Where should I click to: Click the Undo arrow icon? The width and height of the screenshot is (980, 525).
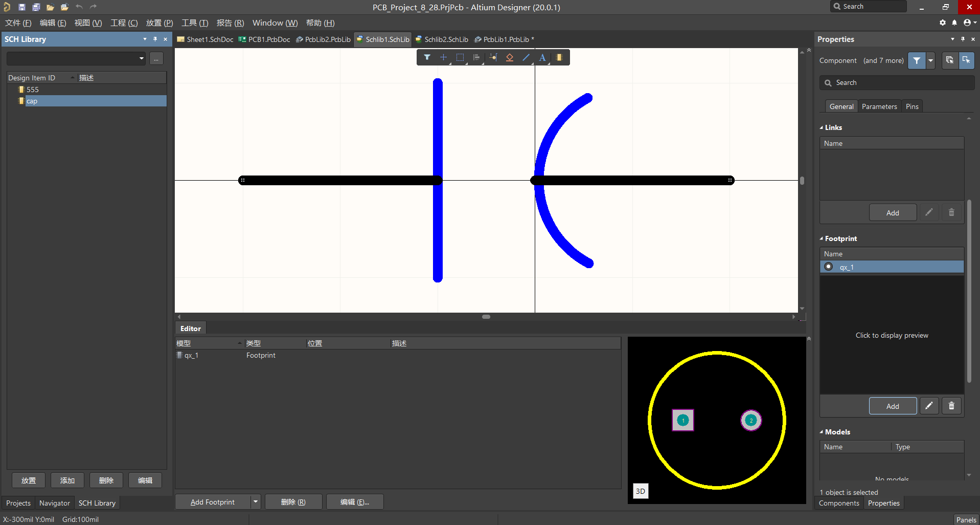79,7
